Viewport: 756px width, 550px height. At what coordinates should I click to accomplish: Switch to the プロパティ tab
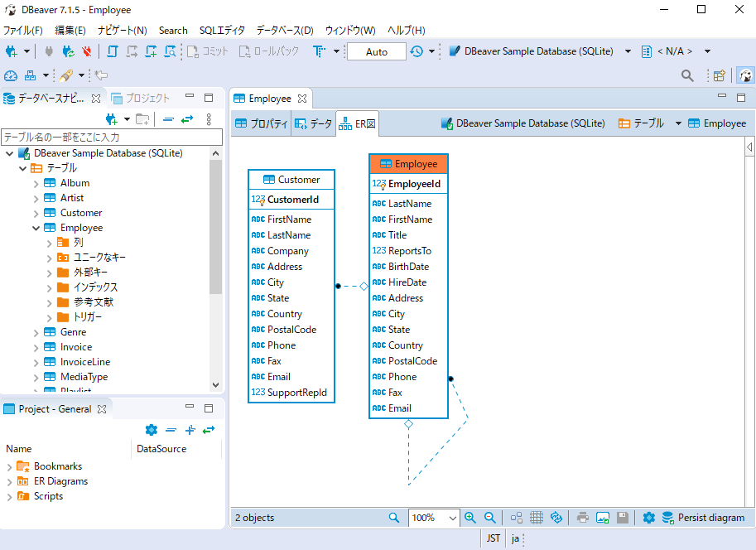click(x=262, y=123)
